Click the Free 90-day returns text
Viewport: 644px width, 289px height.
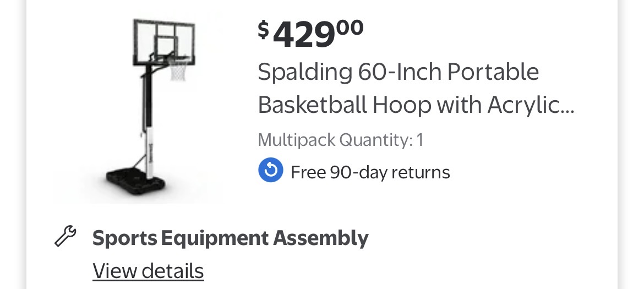click(x=370, y=172)
